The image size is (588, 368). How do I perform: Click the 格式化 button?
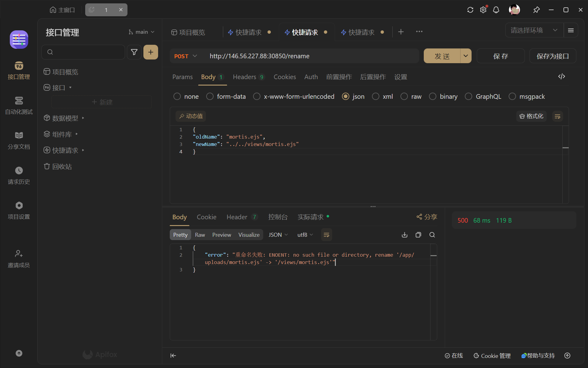531,116
